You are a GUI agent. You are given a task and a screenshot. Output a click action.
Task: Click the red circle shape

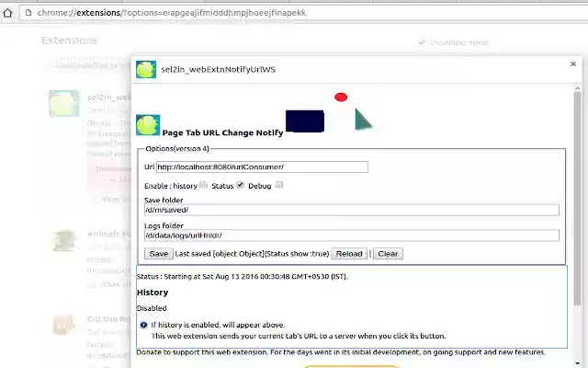(x=341, y=98)
